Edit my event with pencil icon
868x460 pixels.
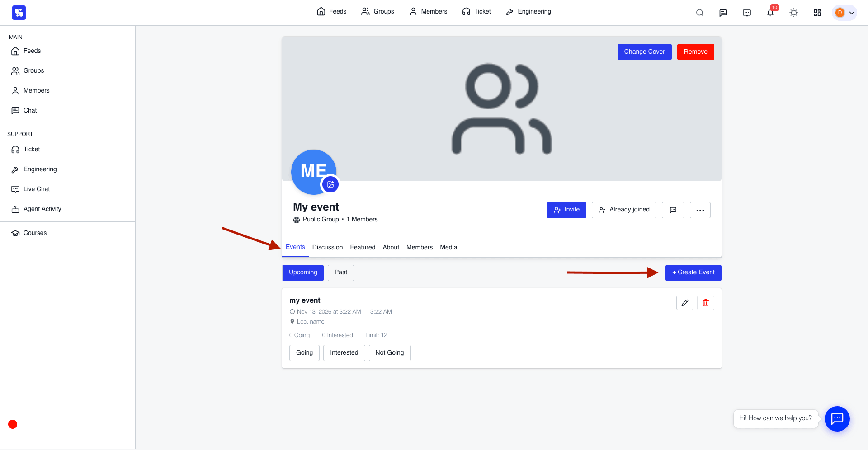[x=685, y=303]
